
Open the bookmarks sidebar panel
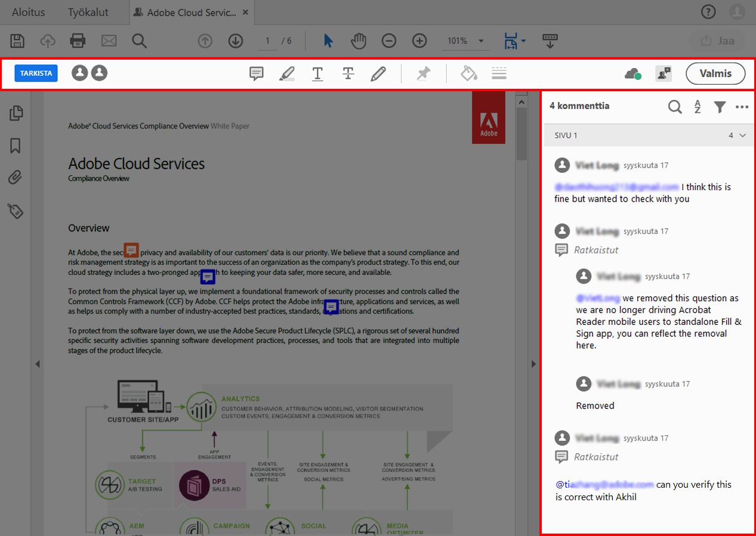point(16,145)
